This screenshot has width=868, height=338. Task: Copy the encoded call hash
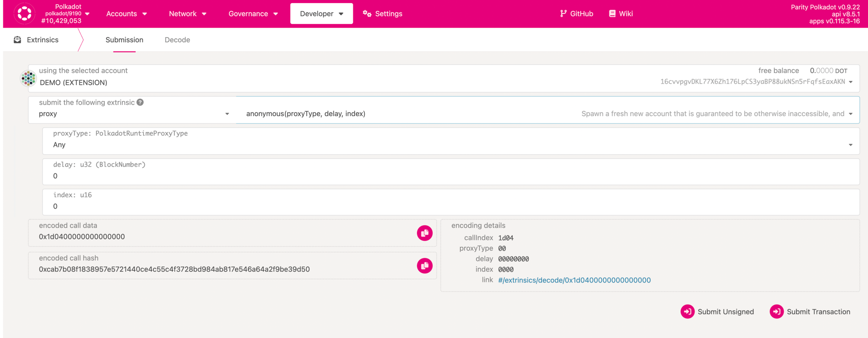(424, 266)
